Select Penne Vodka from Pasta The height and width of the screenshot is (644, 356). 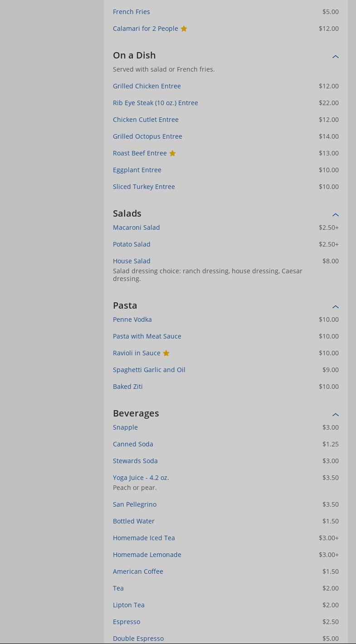(132, 320)
